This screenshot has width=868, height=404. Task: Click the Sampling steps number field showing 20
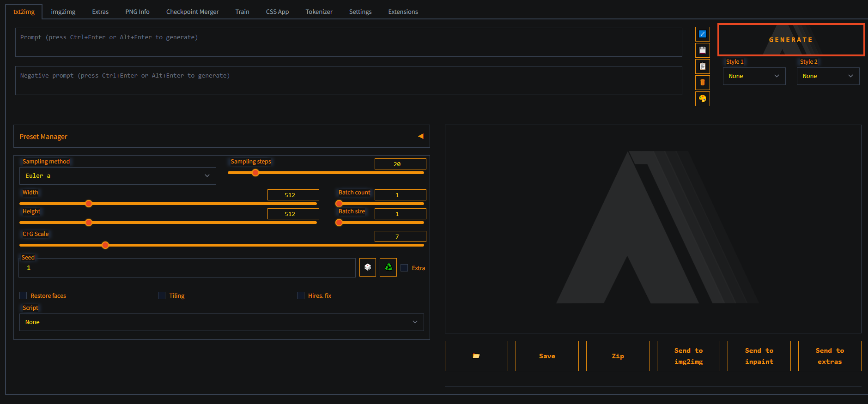tap(400, 164)
